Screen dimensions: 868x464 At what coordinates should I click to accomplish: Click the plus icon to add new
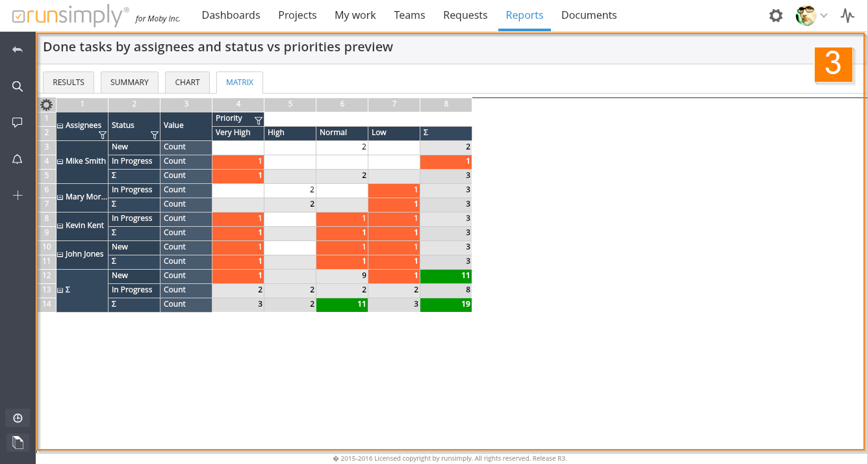pos(18,195)
